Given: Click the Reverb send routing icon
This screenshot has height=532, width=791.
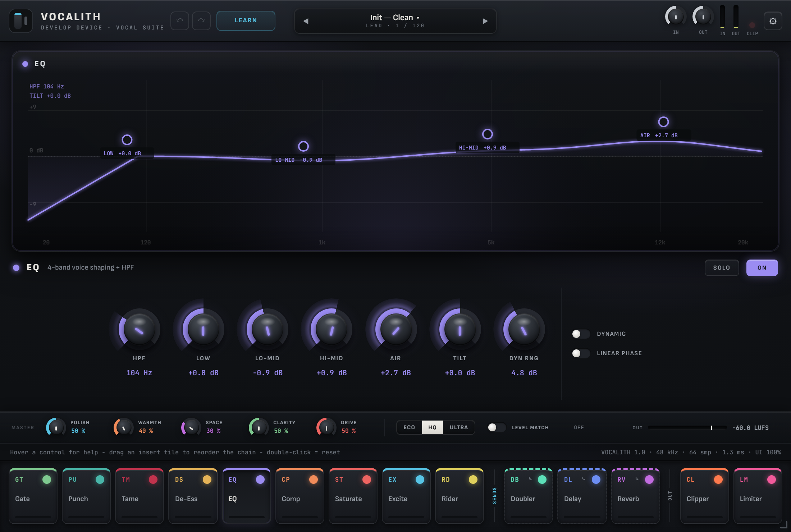Looking at the screenshot, I should point(637,479).
